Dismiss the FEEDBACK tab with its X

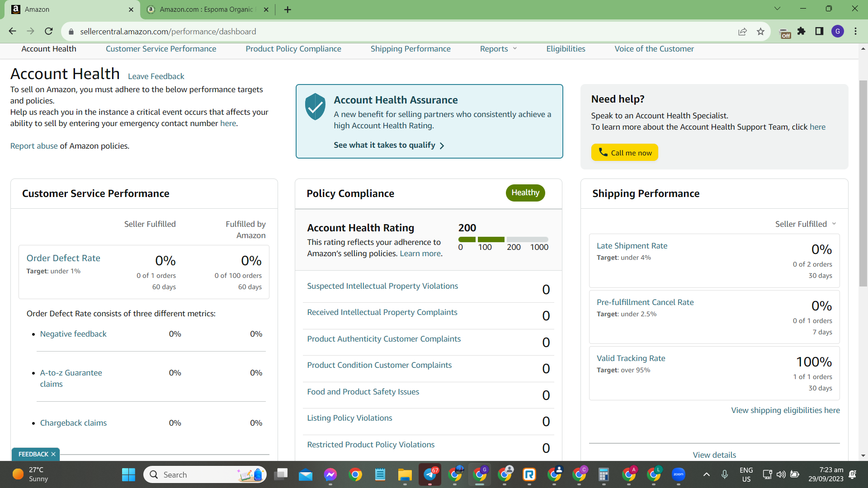click(x=53, y=454)
